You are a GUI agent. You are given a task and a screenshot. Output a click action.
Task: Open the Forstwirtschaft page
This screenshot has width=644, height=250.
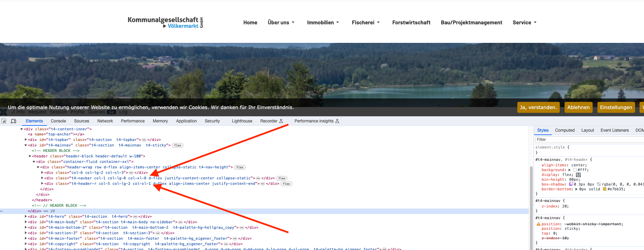pyautogui.click(x=411, y=23)
